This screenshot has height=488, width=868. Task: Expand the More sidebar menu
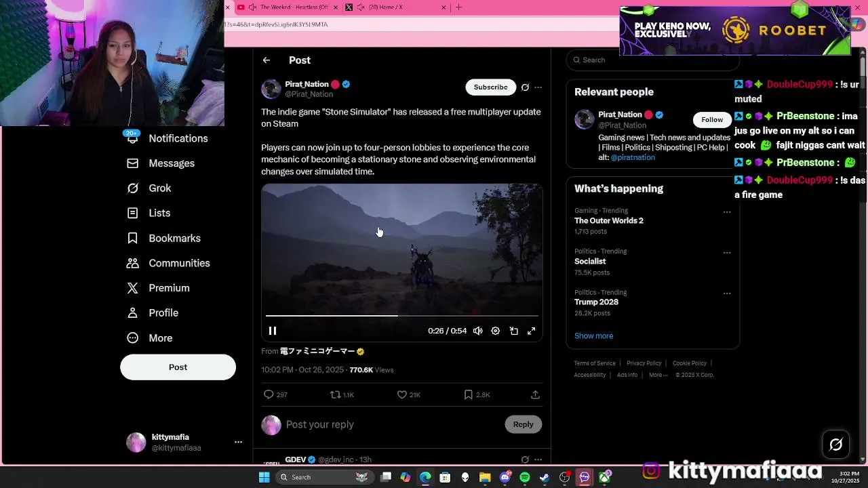(x=150, y=338)
